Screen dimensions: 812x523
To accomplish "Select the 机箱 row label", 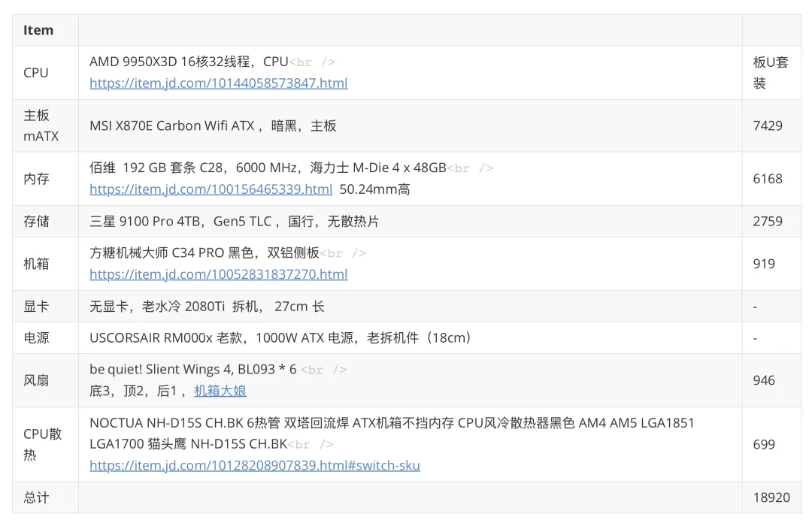I will [x=36, y=264].
